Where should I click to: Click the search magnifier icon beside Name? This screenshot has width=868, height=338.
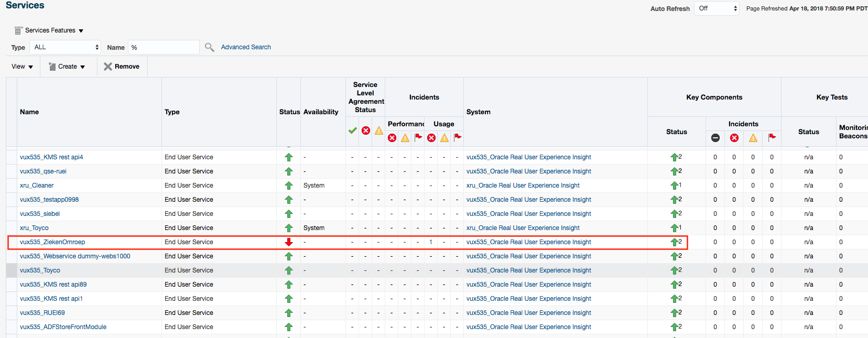210,47
